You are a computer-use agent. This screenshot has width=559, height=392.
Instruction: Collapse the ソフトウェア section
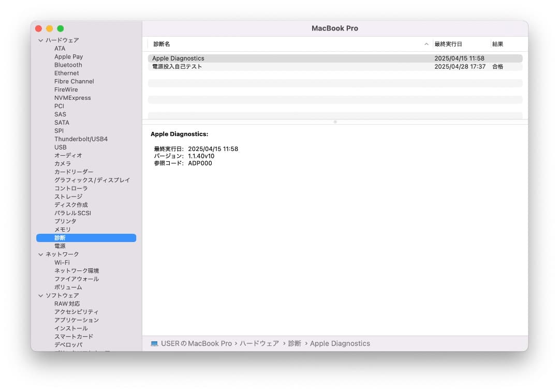[x=40, y=295]
